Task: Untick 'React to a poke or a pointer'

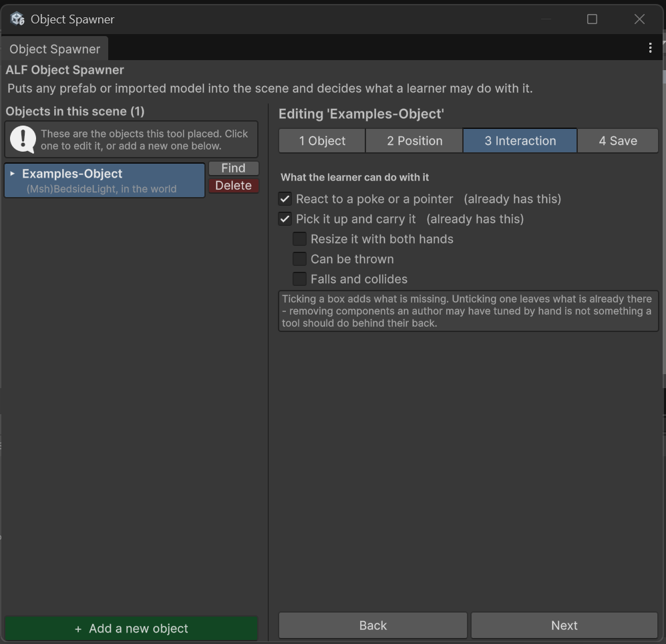Action: [x=285, y=199]
